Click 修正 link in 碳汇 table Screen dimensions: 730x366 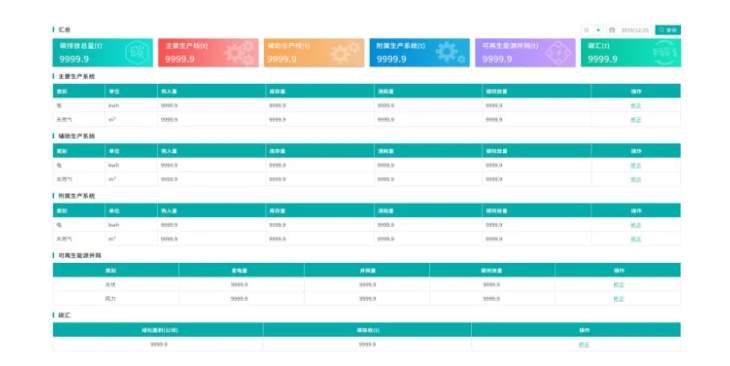584,345
